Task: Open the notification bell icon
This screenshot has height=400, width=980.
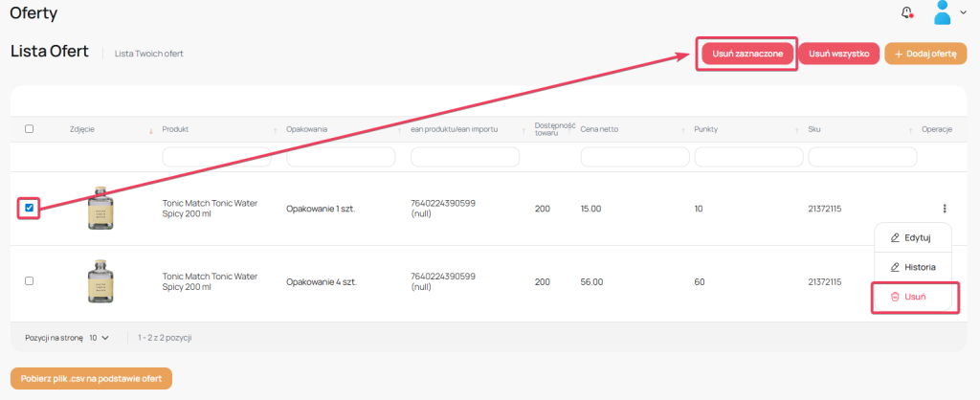Action: [906, 12]
